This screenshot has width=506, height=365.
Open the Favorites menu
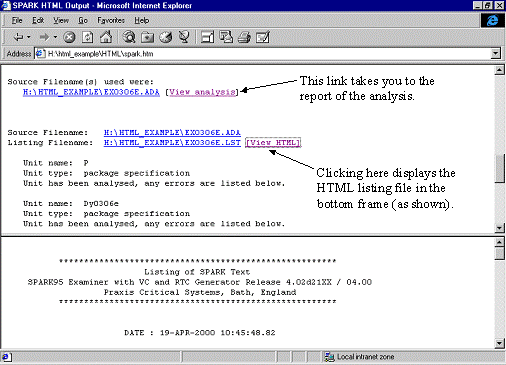(x=111, y=20)
